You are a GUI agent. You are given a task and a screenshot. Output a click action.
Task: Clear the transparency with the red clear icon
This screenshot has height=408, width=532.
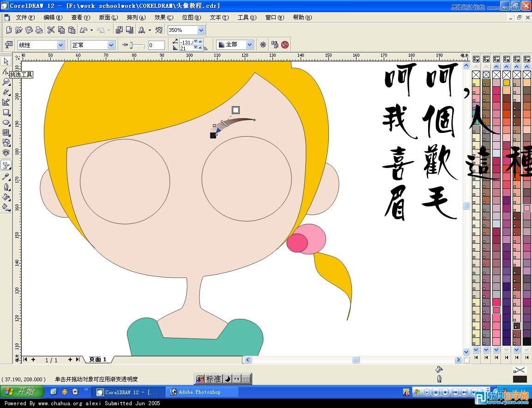point(285,45)
